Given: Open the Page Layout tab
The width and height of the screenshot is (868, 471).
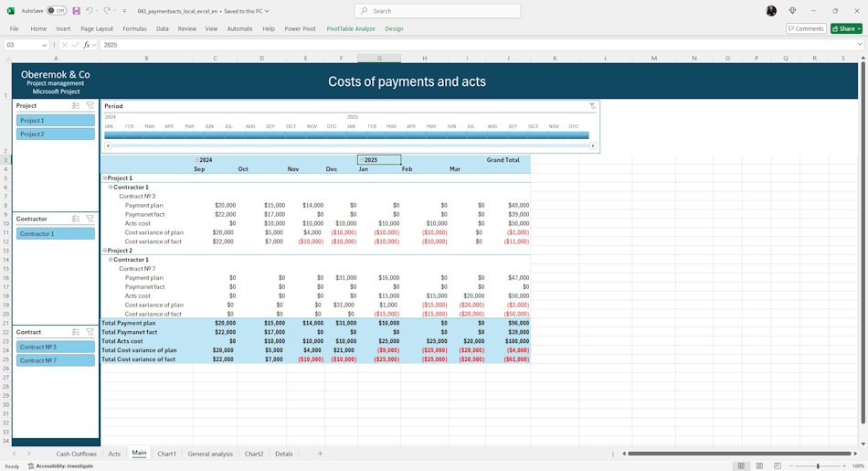Looking at the screenshot, I should pos(97,29).
